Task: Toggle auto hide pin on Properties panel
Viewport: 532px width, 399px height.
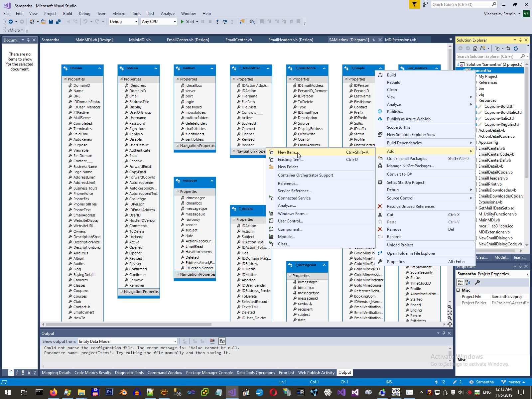Action: tap(520, 266)
